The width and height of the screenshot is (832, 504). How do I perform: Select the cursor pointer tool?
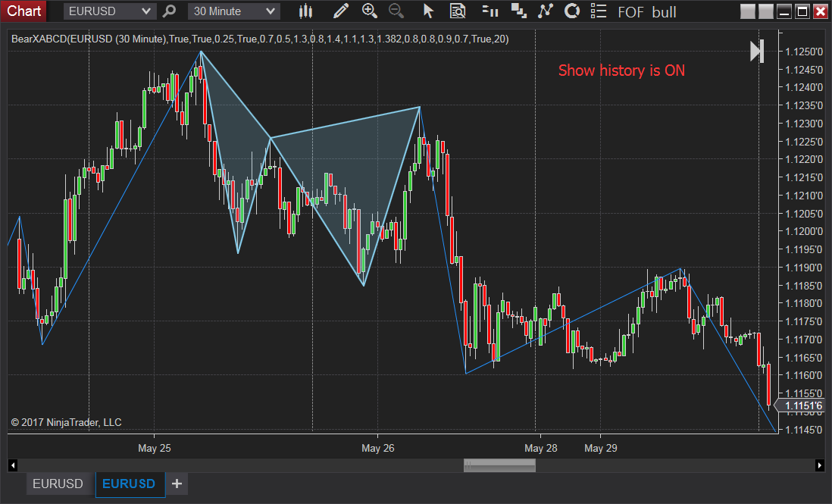(x=428, y=11)
